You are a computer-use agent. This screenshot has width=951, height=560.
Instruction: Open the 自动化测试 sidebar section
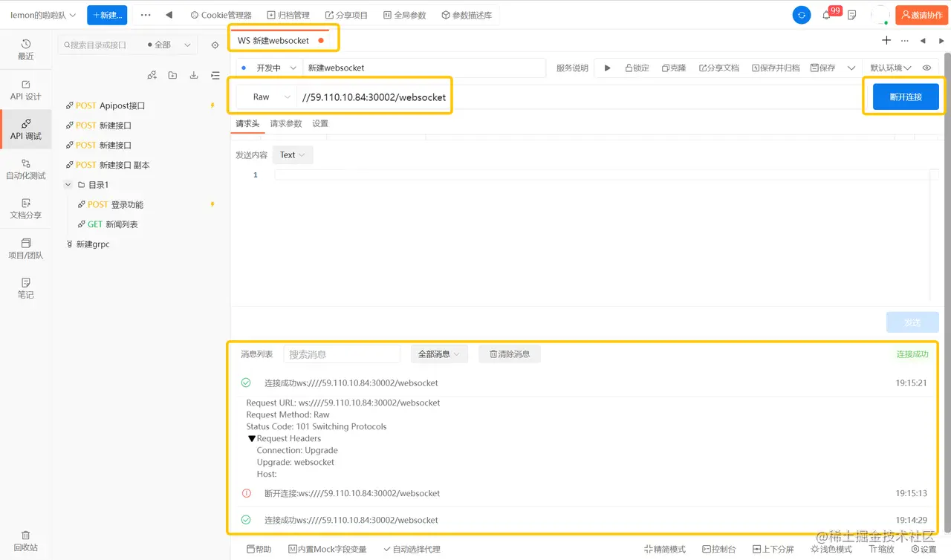pyautogui.click(x=26, y=169)
